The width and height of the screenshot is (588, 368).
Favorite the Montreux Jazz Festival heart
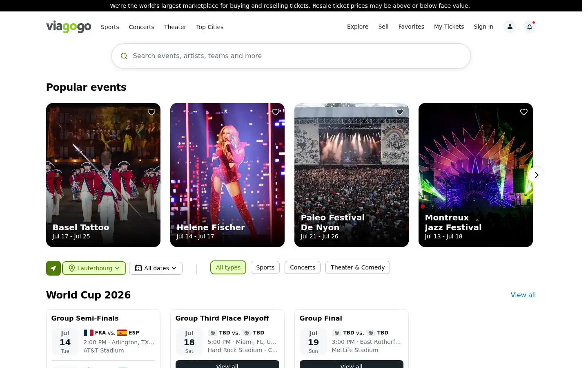524,112
